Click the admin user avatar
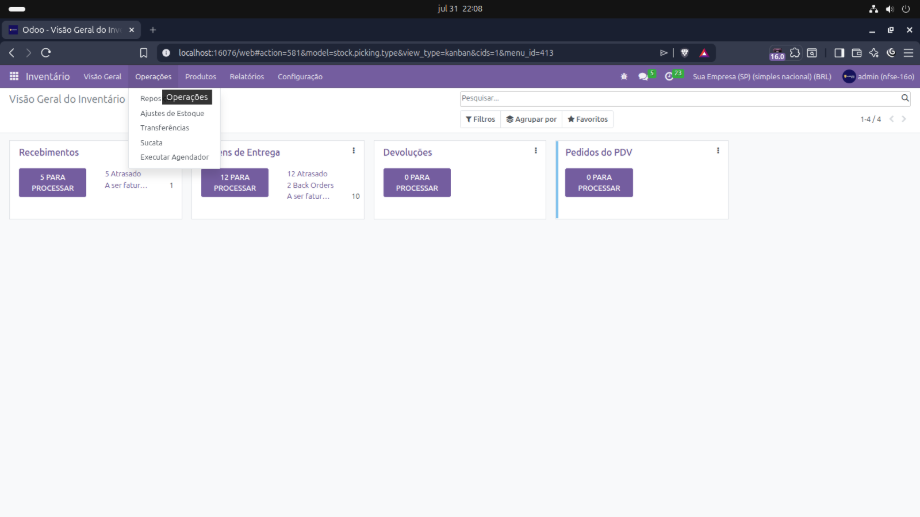The width and height of the screenshot is (920, 517). click(x=848, y=76)
